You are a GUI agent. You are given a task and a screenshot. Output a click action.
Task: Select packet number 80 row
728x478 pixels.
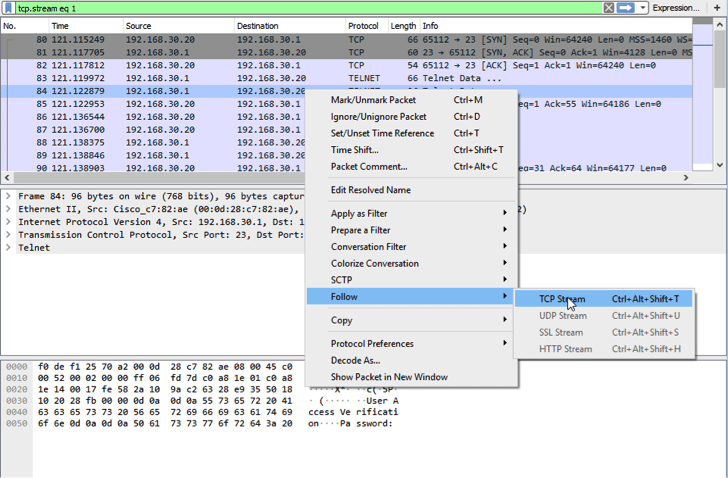[x=200, y=39]
